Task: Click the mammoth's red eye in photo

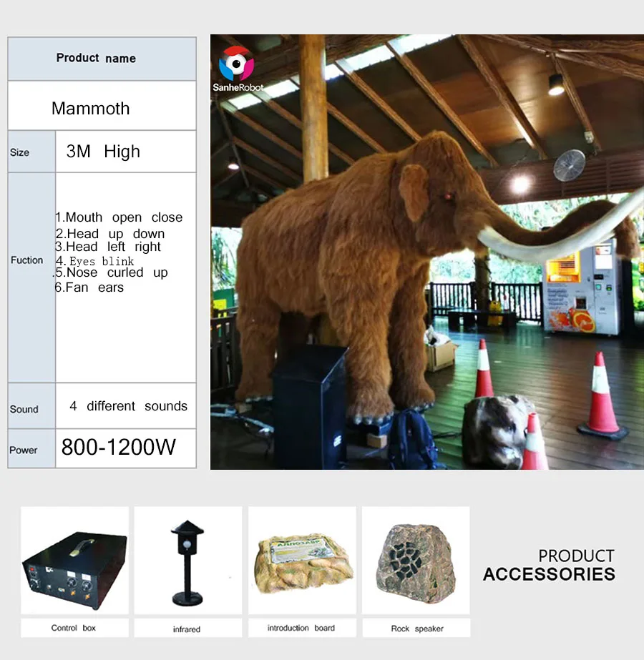Action: [x=447, y=197]
